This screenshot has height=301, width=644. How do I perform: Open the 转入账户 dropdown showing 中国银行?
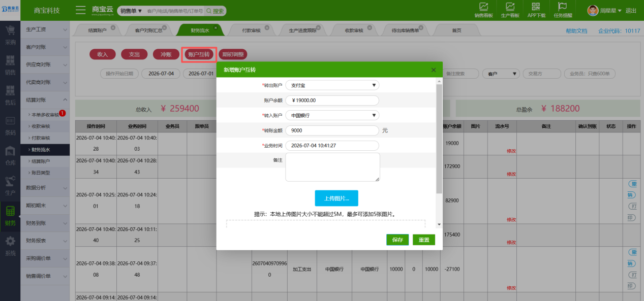coord(332,115)
